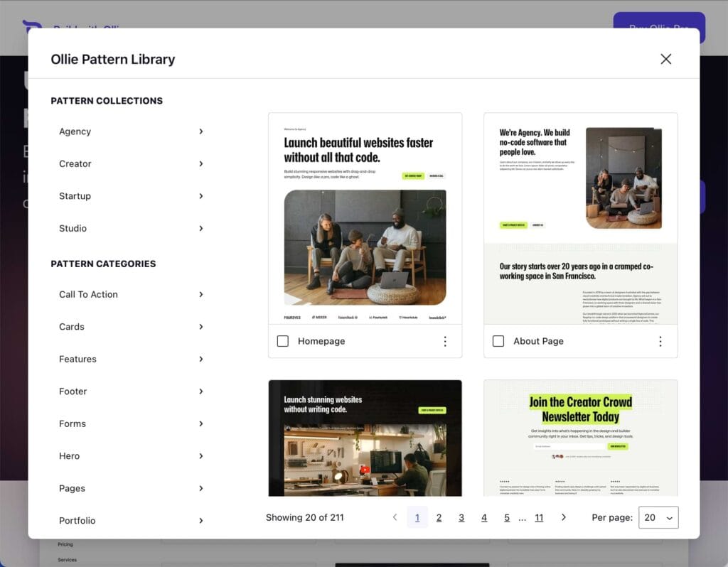Screen dimensions: 728x567
Task: Click the arrow beside Cards category
Action: click(201, 327)
